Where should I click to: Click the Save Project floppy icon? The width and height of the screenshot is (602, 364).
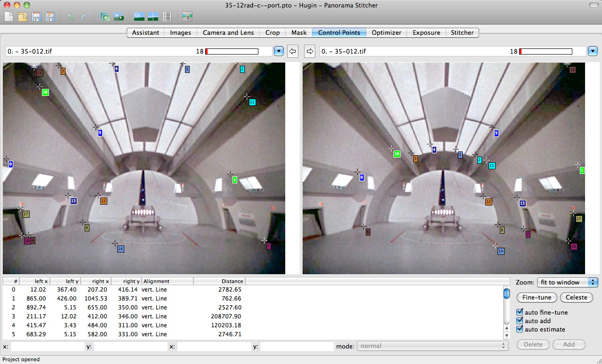[36, 17]
